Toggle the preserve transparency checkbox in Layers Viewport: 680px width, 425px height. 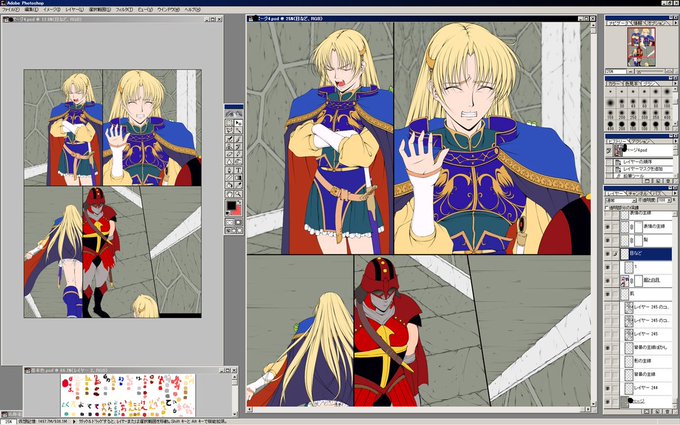coord(607,208)
